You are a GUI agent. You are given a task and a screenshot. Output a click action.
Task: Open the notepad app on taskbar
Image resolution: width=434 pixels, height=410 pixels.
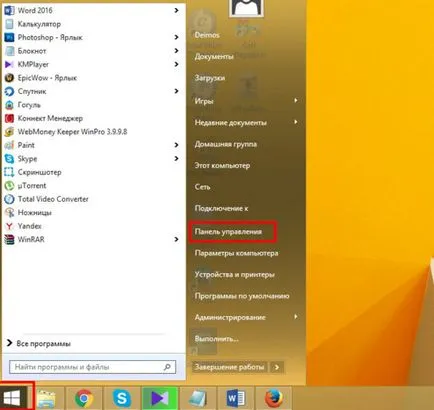click(198, 398)
